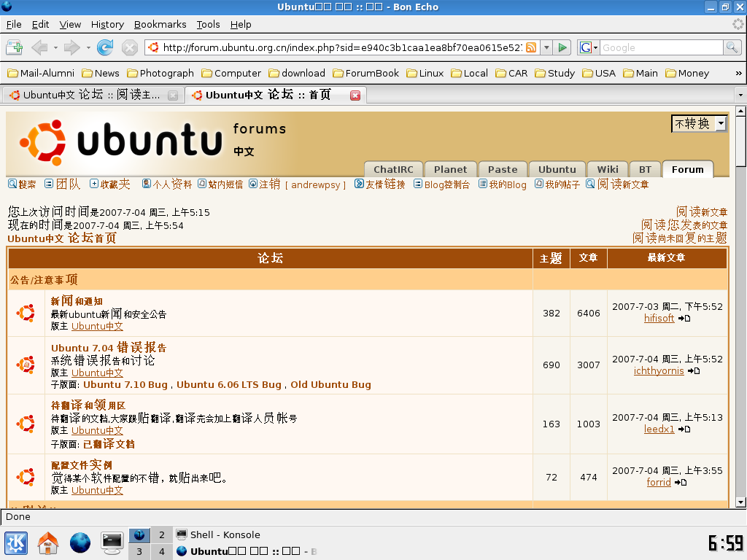Show more bookmarks with the chevron
The image size is (747, 560).
738,74
